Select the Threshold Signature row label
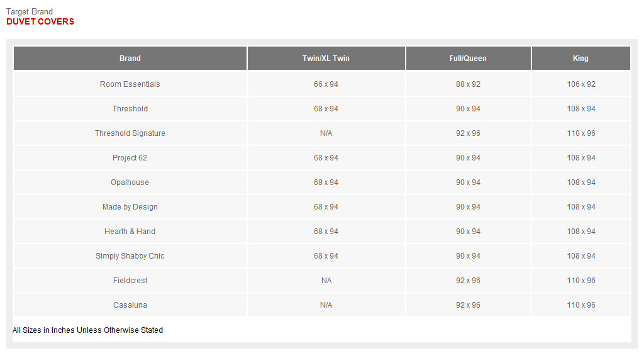Viewport: 644px width, 358px height. 130,133
